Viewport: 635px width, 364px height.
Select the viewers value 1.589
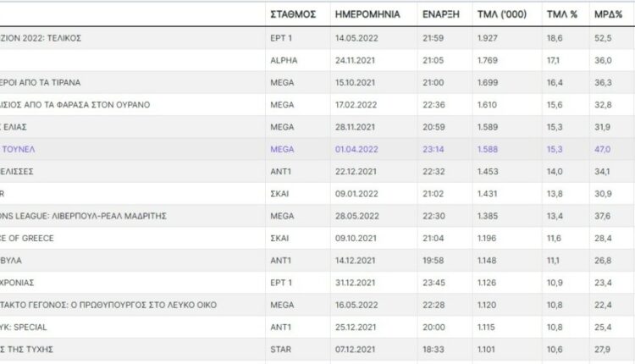[488, 127]
